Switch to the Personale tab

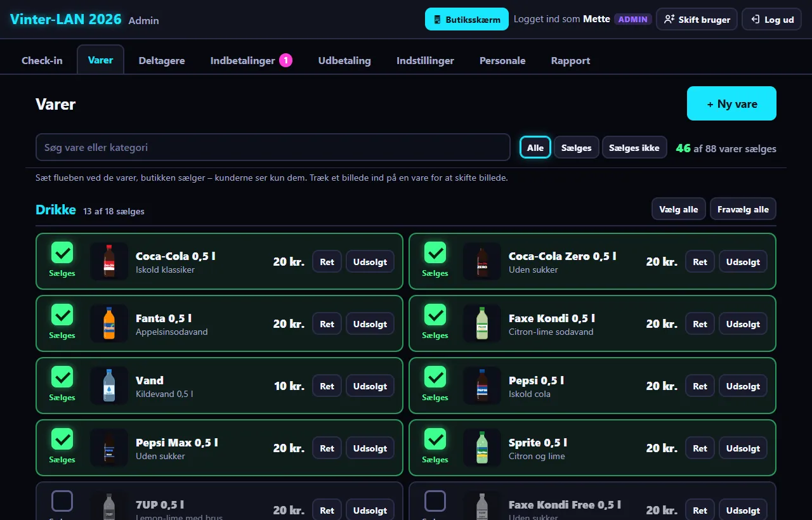pyautogui.click(x=502, y=60)
